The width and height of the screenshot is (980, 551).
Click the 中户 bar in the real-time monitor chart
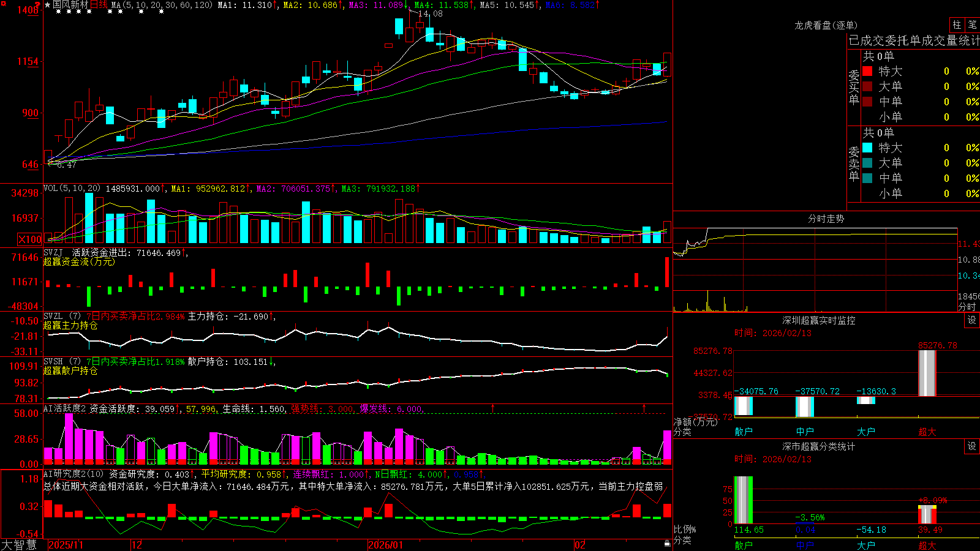coord(805,407)
